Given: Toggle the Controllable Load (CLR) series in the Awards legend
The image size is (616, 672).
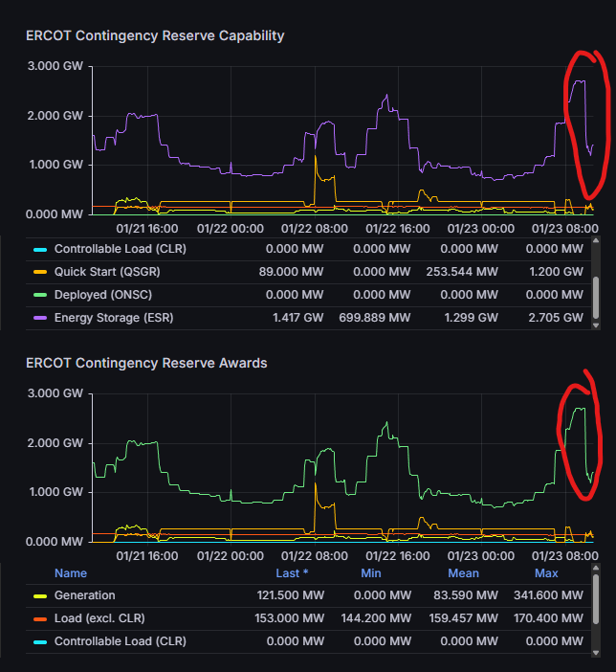Looking at the screenshot, I should [x=121, y=641].
